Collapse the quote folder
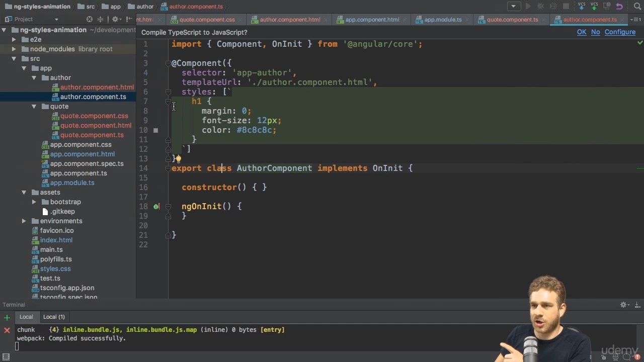The height and width of the screenshot is (362, 644). point(34,107)
